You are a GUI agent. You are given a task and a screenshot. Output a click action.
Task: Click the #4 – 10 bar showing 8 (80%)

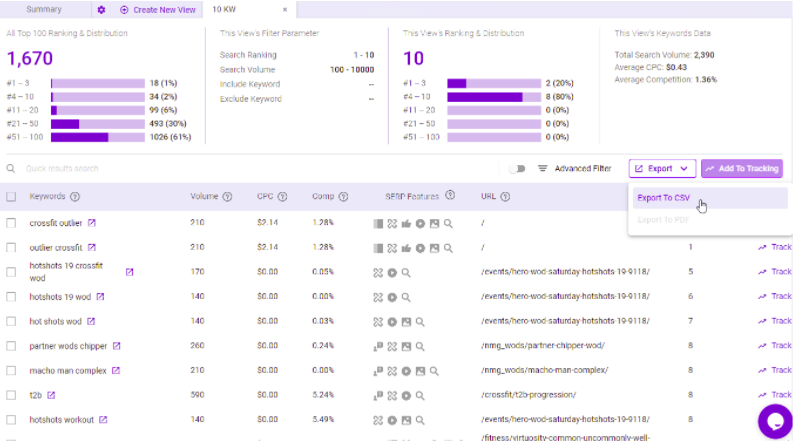494,97
